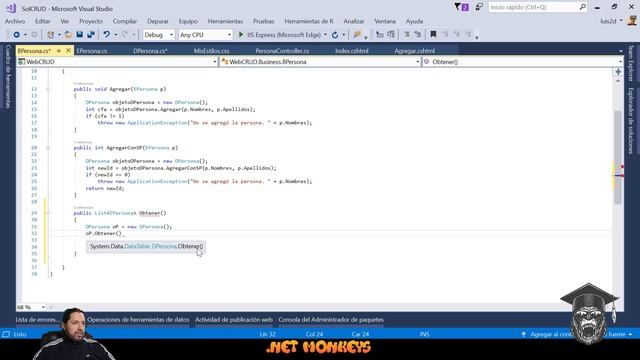
Task: Open the Editar menu
Action: pos(42,21)
